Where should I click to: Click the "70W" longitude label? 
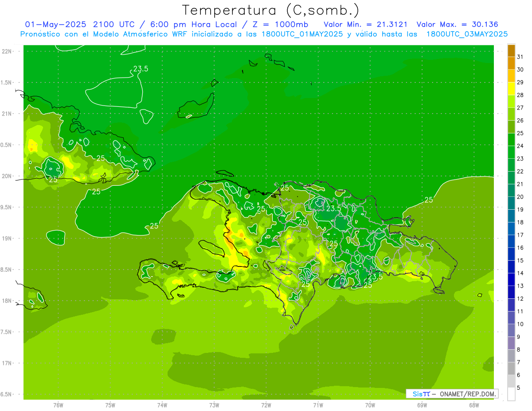pos(370,405)
